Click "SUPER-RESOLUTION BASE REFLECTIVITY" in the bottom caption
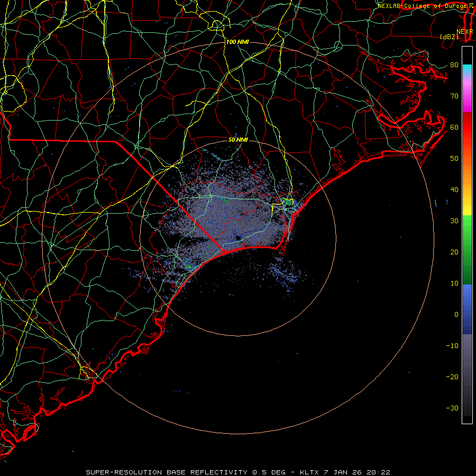 [x=167, y=472]
